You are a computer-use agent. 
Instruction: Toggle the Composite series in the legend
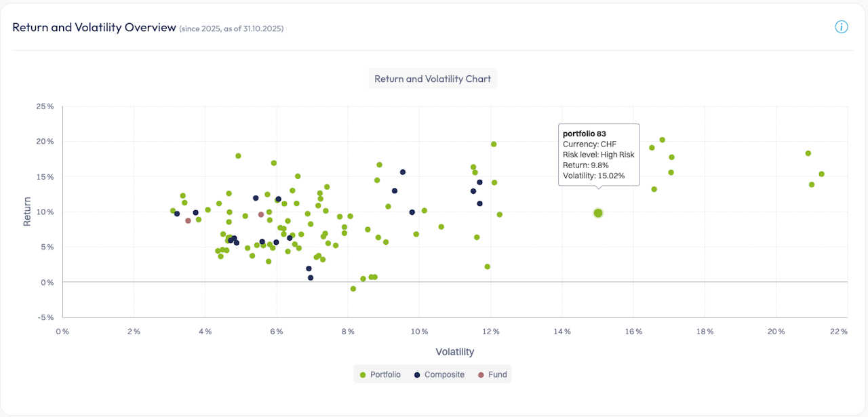(x=444, y=374)
